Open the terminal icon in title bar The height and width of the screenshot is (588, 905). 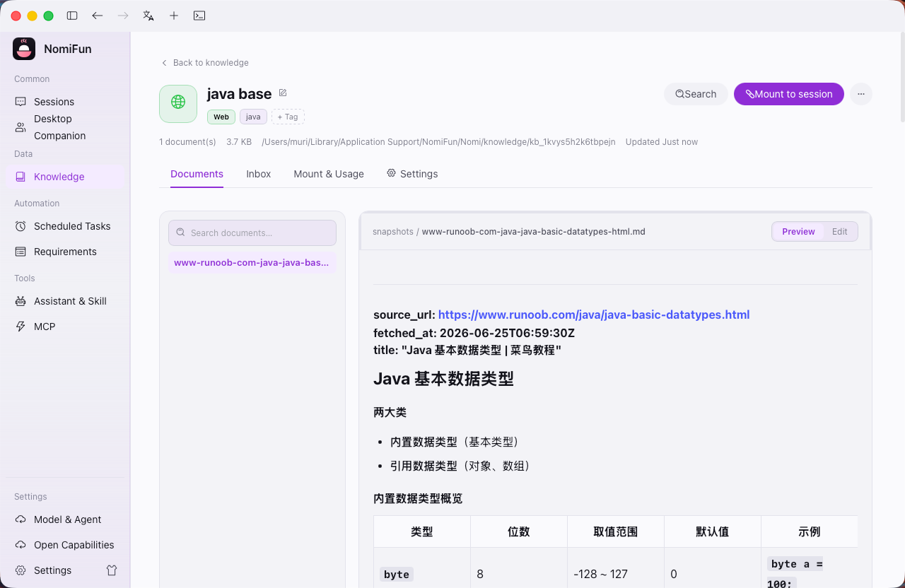tap(199, 16)
